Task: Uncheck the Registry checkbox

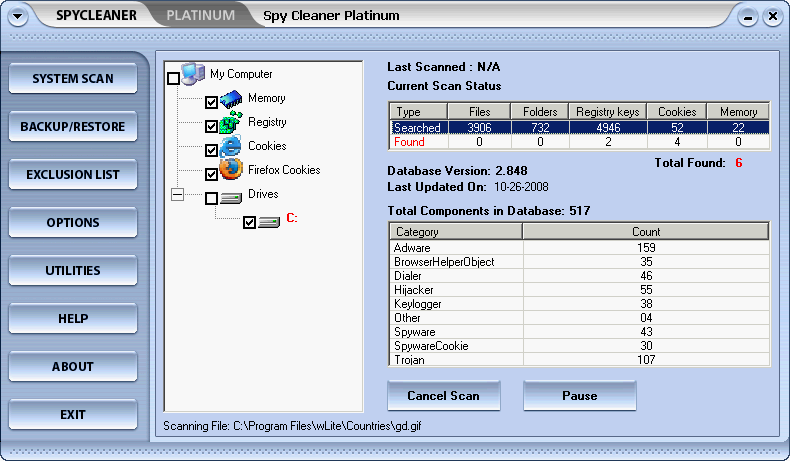Action: [211, 126]
